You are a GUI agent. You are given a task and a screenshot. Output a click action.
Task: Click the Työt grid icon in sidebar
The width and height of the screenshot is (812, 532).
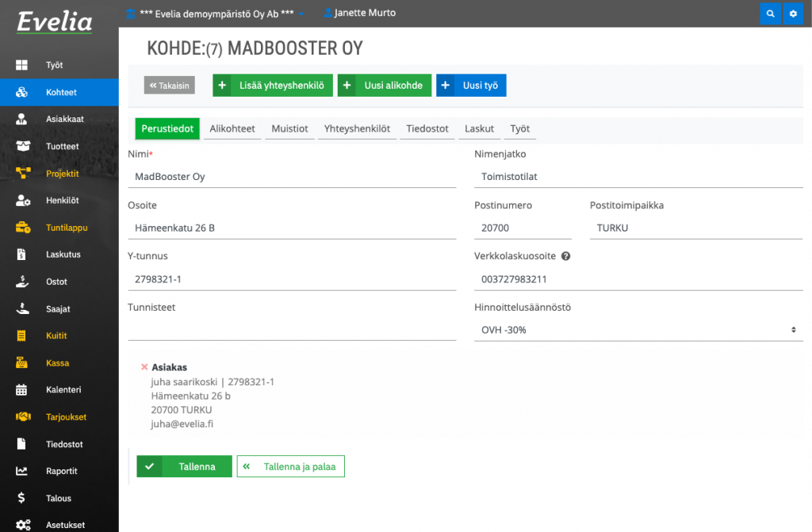click(21, 65)
